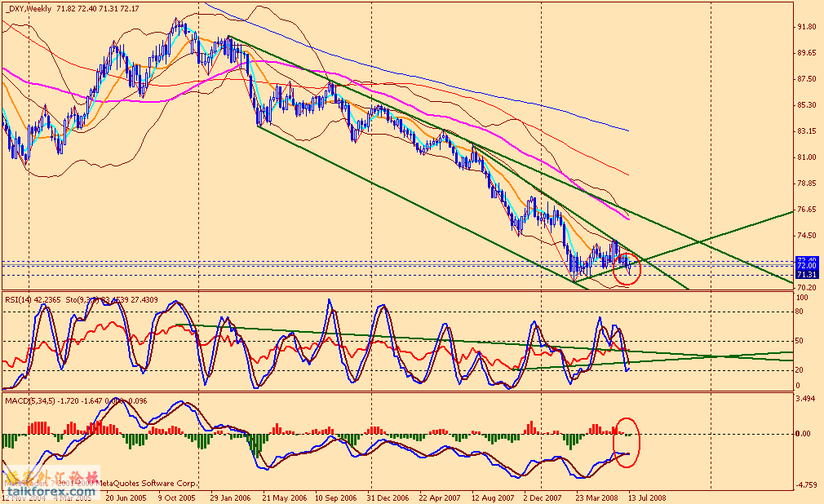Select the 2 Dec 2007 date label
The image size is (824, 504).
click(543, 497)
